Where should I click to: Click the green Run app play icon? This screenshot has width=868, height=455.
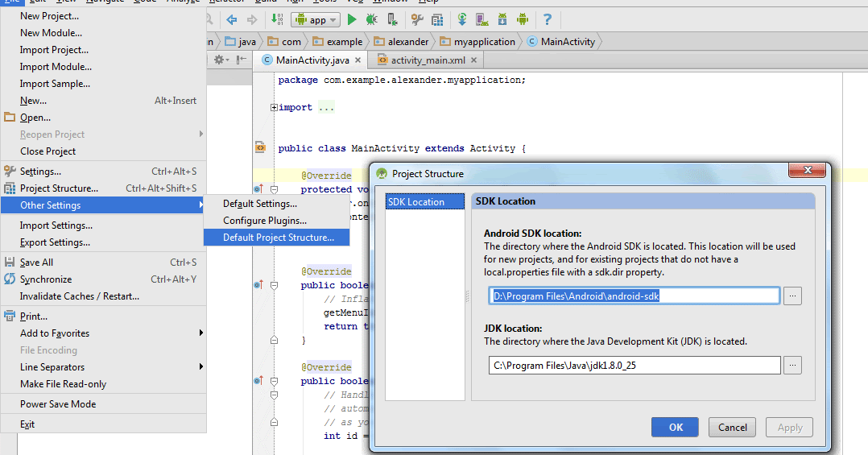(352, 19)
